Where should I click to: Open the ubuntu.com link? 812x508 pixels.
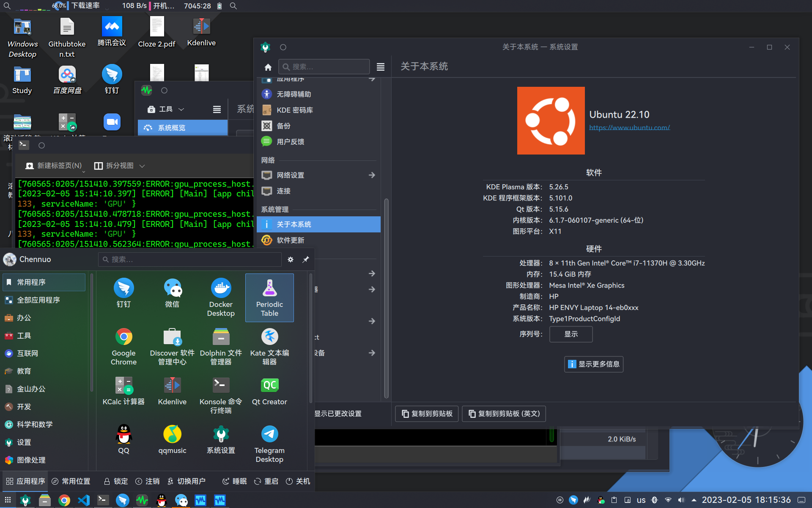click(629, 127)
